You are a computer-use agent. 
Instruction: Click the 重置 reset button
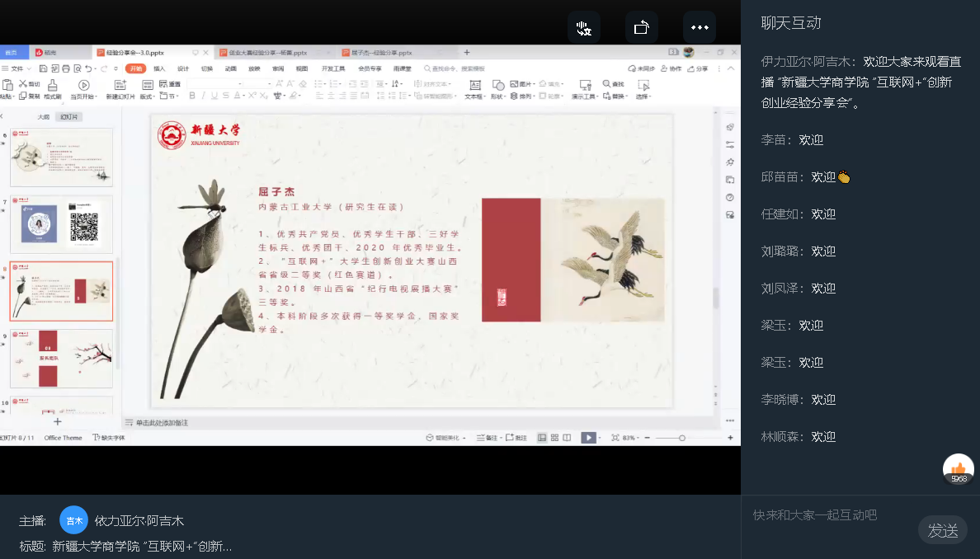pos(169,84)
